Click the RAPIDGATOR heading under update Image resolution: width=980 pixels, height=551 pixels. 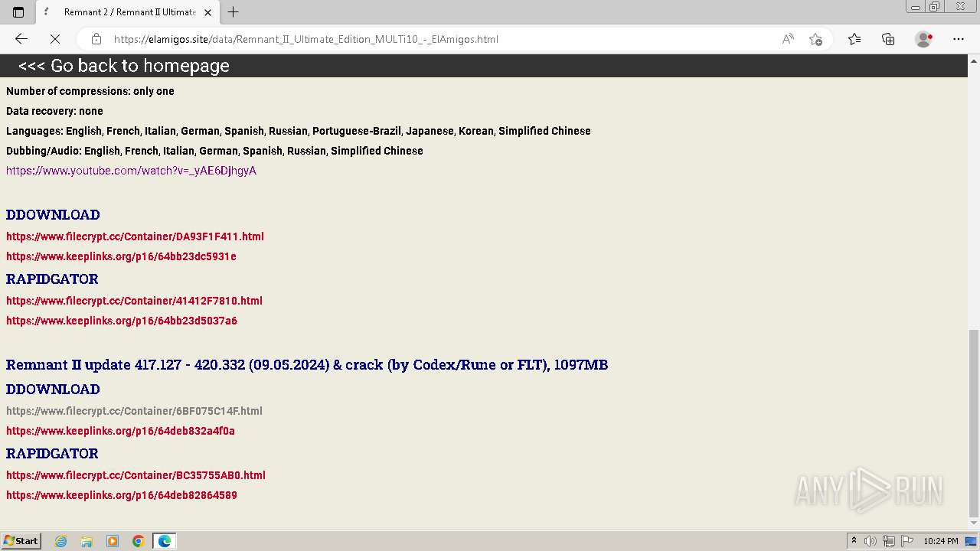(x=52, y=454)
